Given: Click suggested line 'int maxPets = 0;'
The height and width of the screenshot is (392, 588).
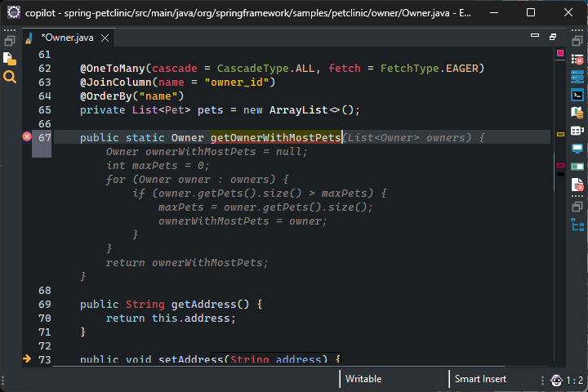Looking at the screenshot, I should (x=158, y=166).
